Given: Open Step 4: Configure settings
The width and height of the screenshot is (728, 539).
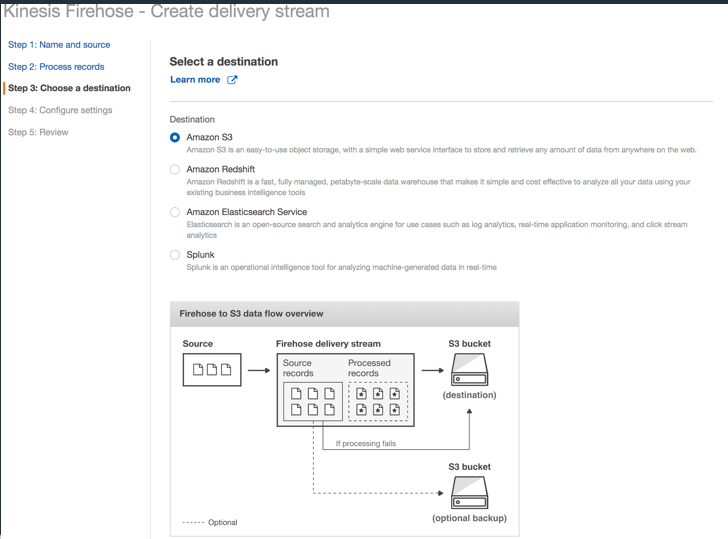Looking at the screenshot, I should [60, 110].
